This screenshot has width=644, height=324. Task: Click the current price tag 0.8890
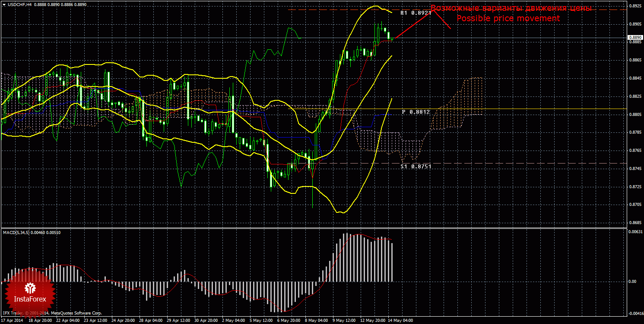635,38
